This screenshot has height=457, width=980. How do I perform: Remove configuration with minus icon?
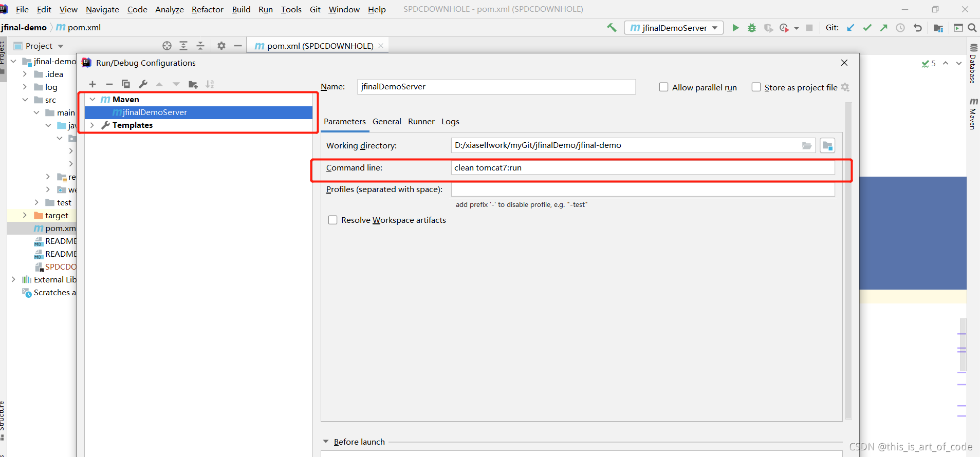point(109,84)
